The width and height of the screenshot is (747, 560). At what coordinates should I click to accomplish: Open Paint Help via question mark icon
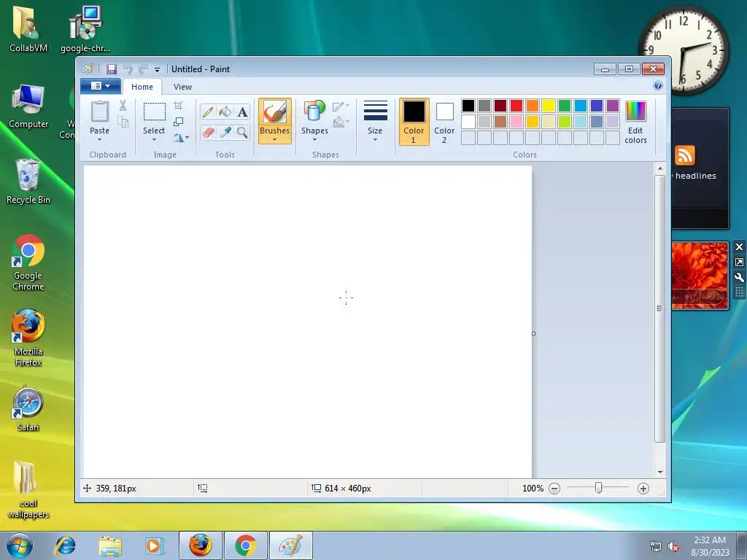click(x=658, y=86)
